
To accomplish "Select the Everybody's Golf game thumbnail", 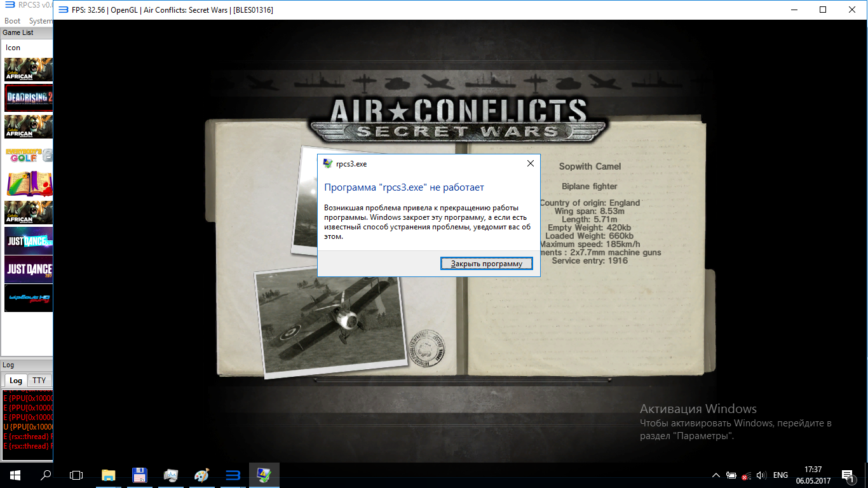I will point(29,155).
